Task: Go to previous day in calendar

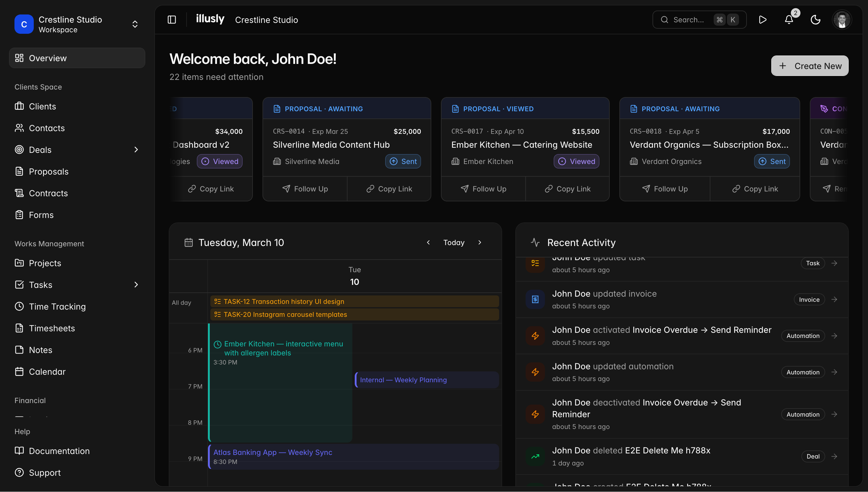Action: tap(428, 242)
